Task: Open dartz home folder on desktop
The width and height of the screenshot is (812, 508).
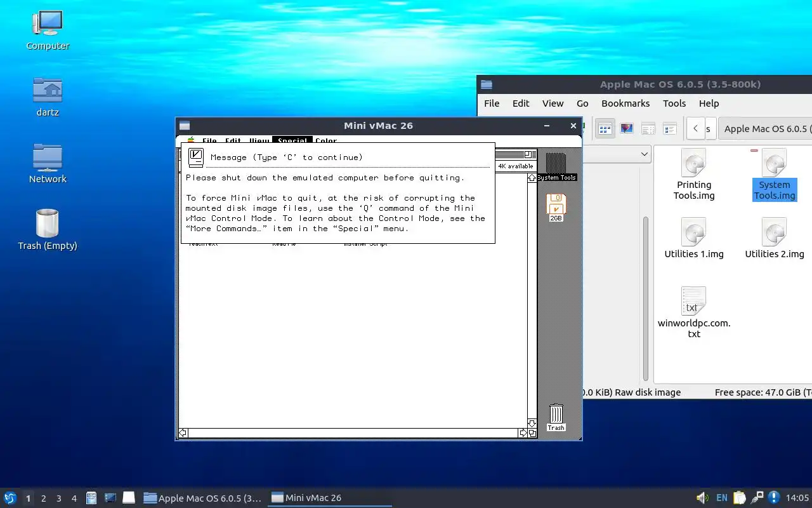Action: pyautogui.click(x=48, y=97)
